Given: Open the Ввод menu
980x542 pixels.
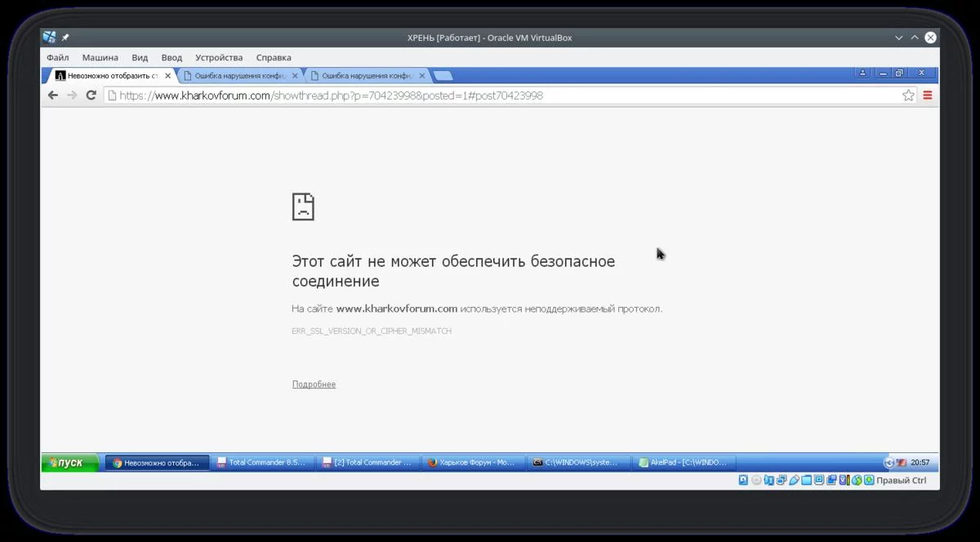Looking at the screenshot, I should coord(171,58).
